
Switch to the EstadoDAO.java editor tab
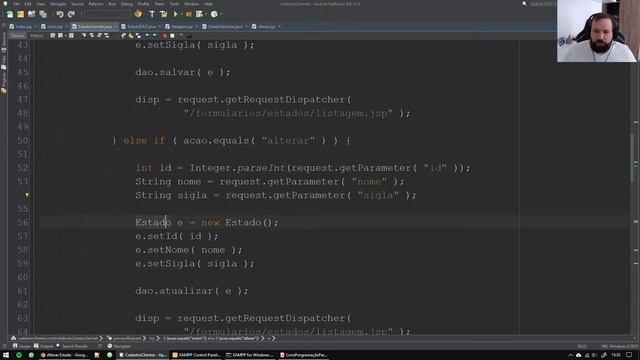coord(141,27)
